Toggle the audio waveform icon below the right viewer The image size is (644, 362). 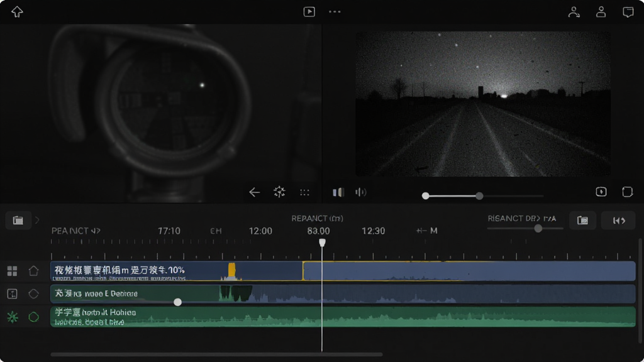360,192
